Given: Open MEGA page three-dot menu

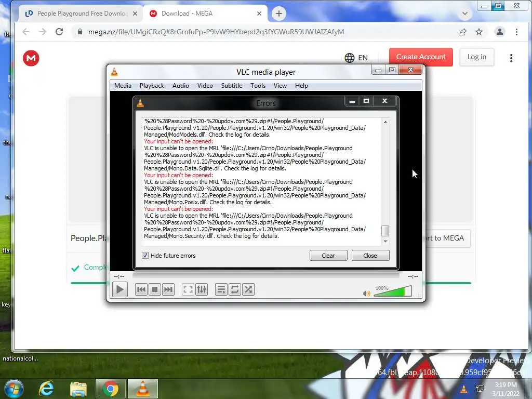Looking at the screenshot, I should pos(511,58).
